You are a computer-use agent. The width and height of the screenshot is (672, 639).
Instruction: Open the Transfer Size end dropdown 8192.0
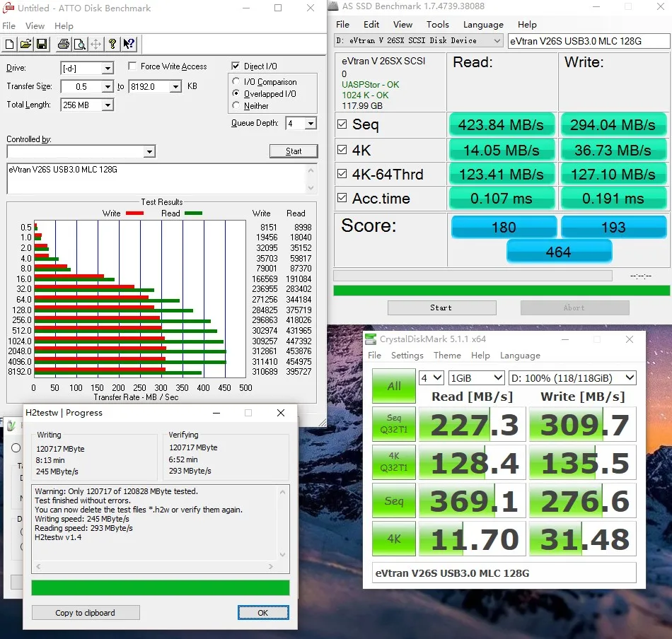(175, 86)
